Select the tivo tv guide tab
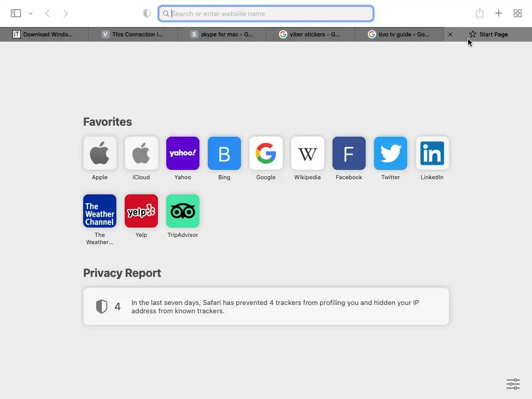 (400, 34)
